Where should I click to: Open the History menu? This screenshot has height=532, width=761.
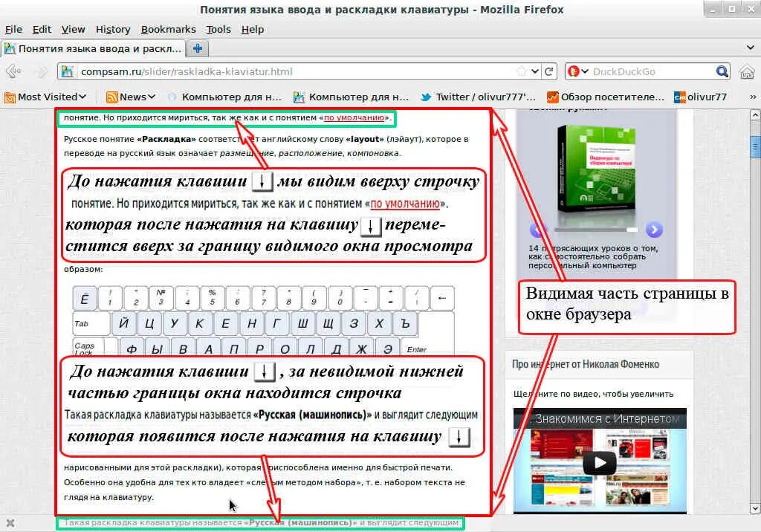point(113,30)
